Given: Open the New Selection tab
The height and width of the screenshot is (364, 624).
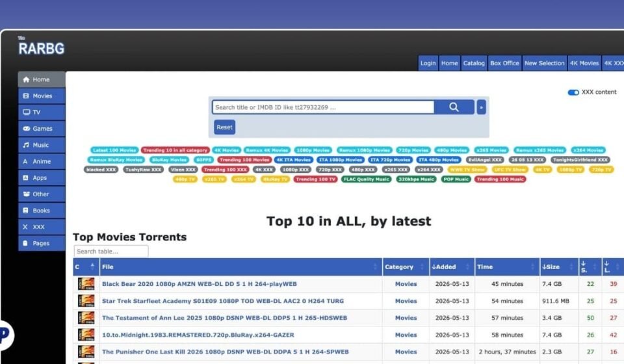Looking at the screenshot, I should [545, 63].
